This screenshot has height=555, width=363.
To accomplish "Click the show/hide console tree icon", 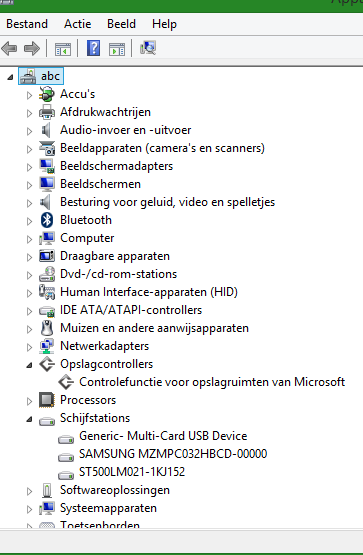I will tap(63, 48).
